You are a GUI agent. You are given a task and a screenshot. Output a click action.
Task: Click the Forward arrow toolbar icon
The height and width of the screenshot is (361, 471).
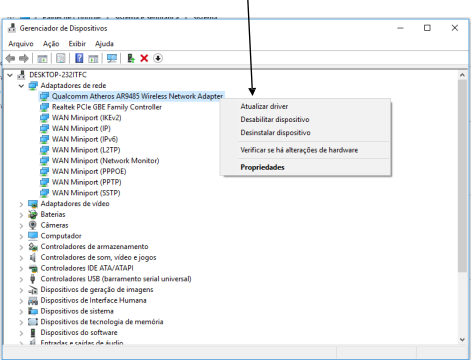(x=24, y=59)
